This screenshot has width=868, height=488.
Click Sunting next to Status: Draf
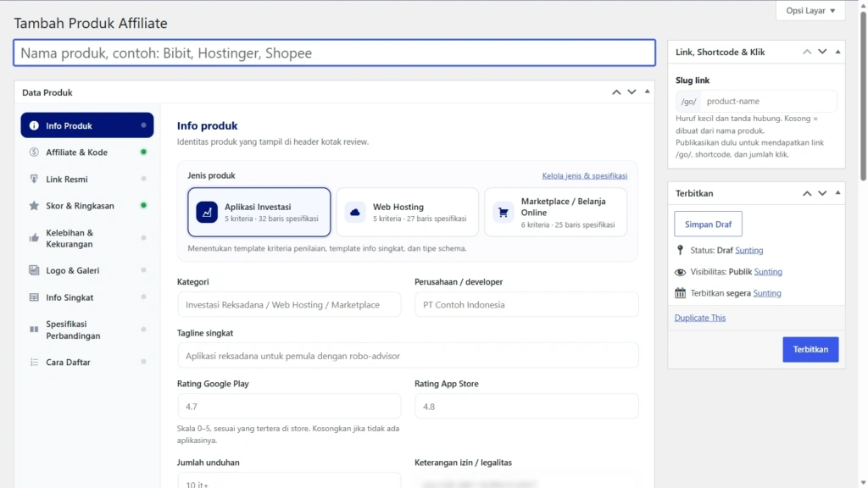click(749, 250)
